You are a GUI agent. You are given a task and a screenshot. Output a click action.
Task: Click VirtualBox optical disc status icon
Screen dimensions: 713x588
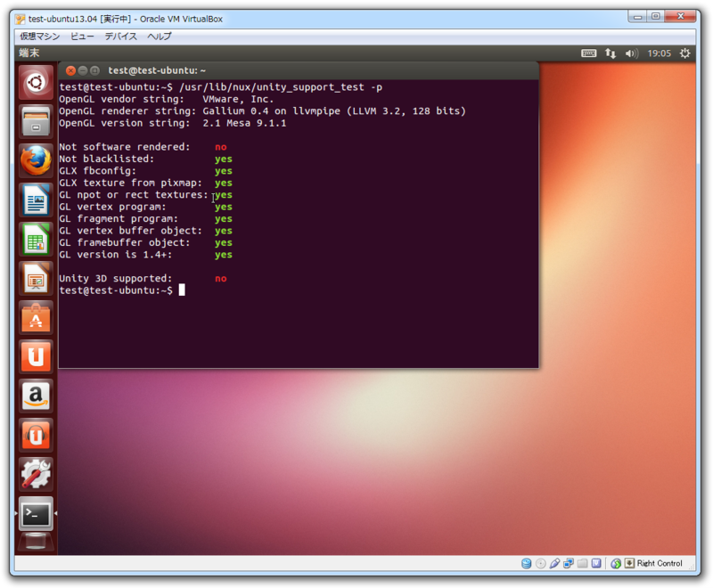541,563
